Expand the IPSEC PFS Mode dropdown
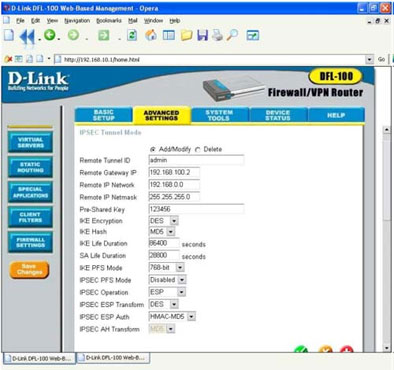Image resolution: width=394 pixels, height=370 pixels. click(182, 280)
